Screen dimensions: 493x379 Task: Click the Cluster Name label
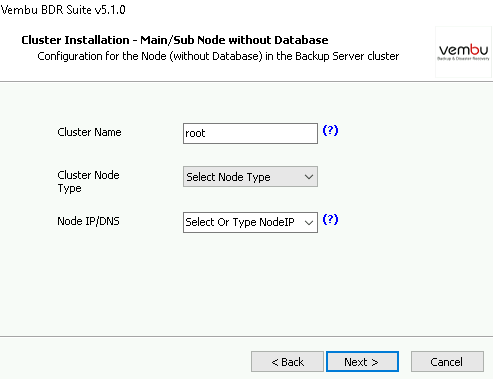(89, 132)
